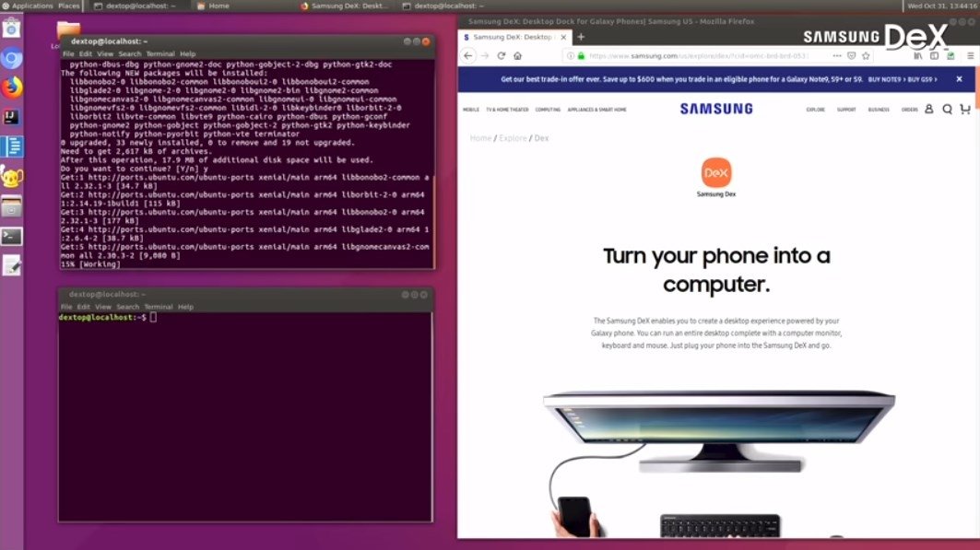Open page actions three-dot menu
980x550 pixels.
tap(837, 55)
